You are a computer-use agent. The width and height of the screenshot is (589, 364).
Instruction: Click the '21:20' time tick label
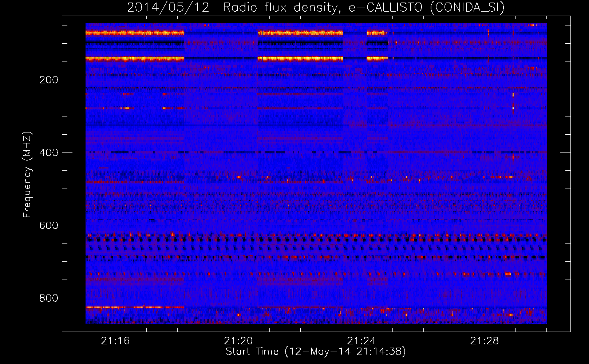point(238,341)
